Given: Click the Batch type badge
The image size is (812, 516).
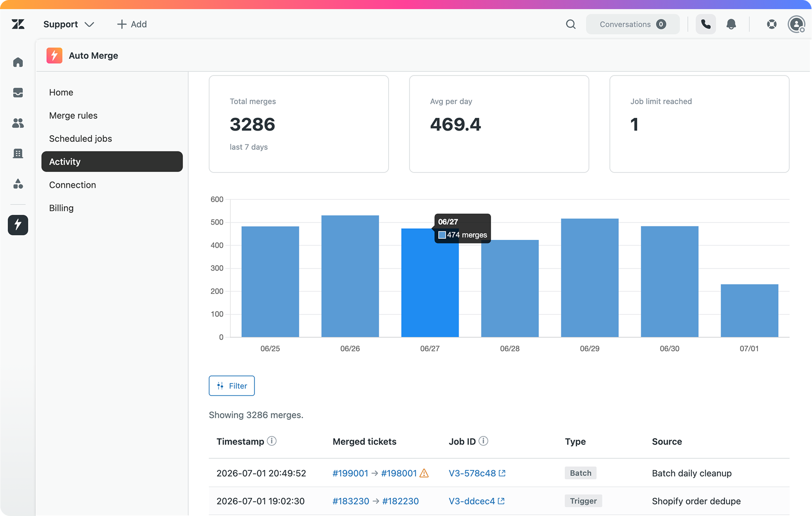Looking at the screenshot, I should (580, 473).
